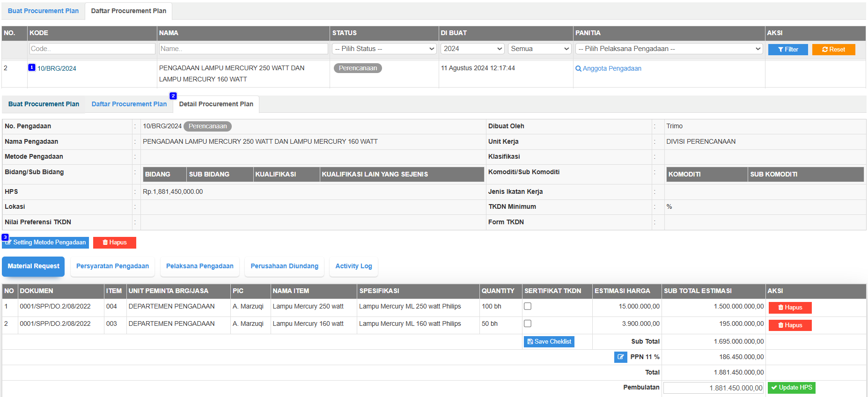This screenshot has width=868, height=397.
Task: Open the Semua month dropdown
Action: coord(539,49)
